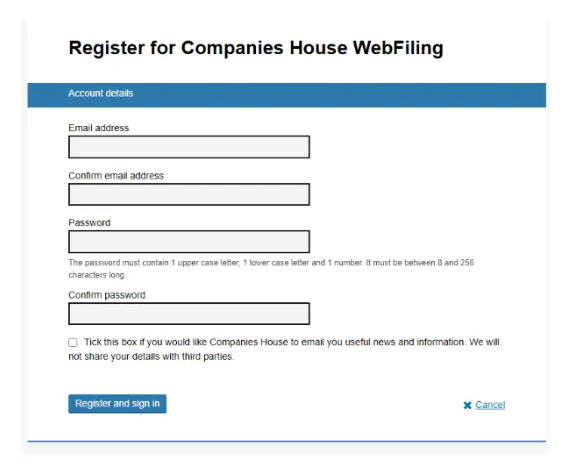Screen dimensions: 584x469
Task: Click the "Tick this box" checkbox label text
Action: pos(292,342)
